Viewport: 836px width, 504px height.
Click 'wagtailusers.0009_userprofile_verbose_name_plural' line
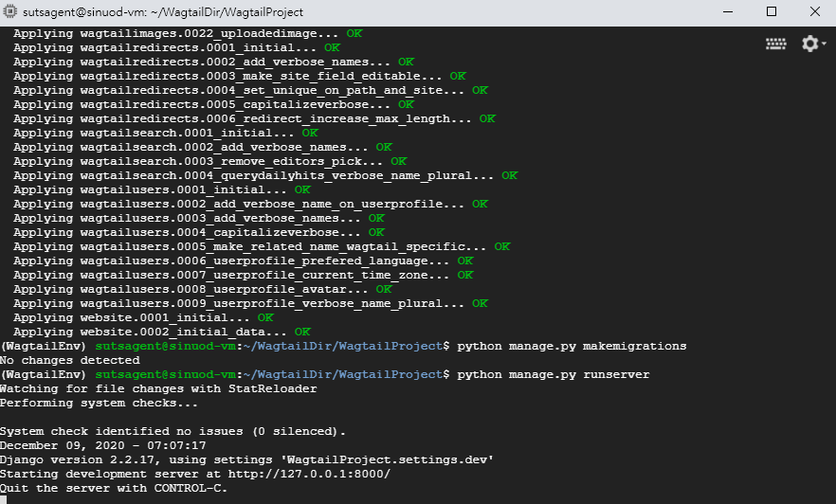[x=250, y=303]
